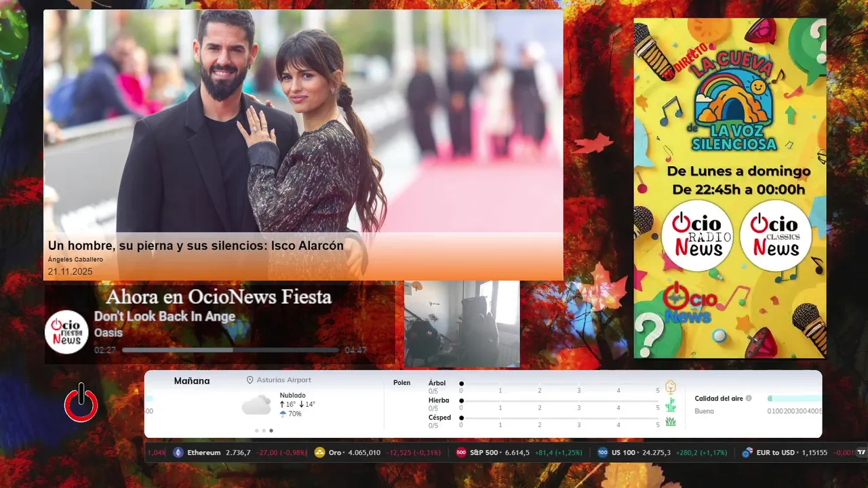Open the Oro price ticker entry
Image resolution: width=868 pixels, height=488 pixels.
[x=378, y=453]
